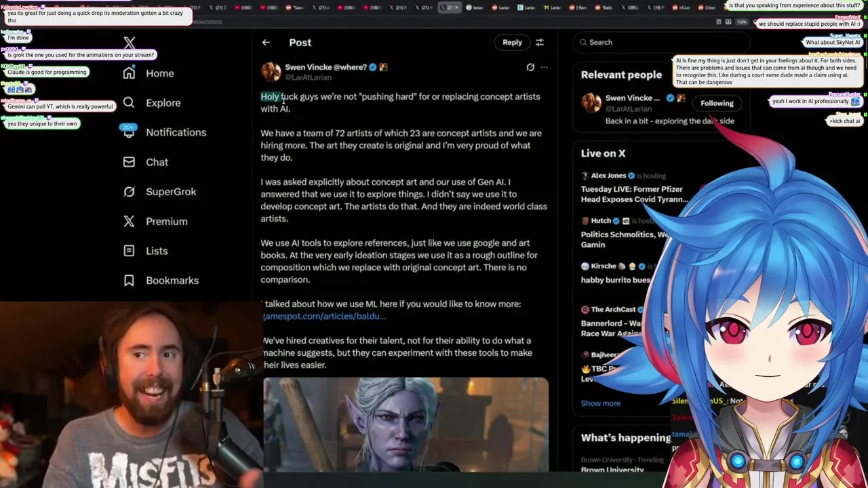868x488 pixels.
Task: Click the Reply button at top of post
Action: 512,42
